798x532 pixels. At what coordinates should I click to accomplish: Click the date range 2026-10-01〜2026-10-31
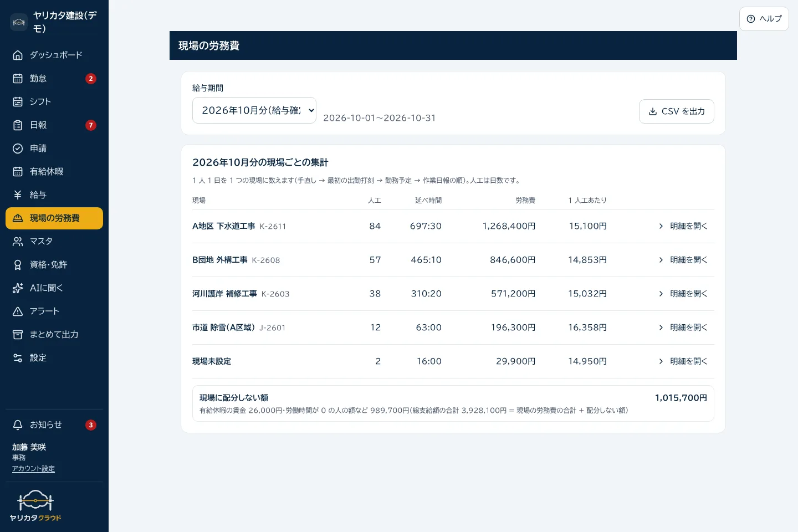click(x=380, y=118)
